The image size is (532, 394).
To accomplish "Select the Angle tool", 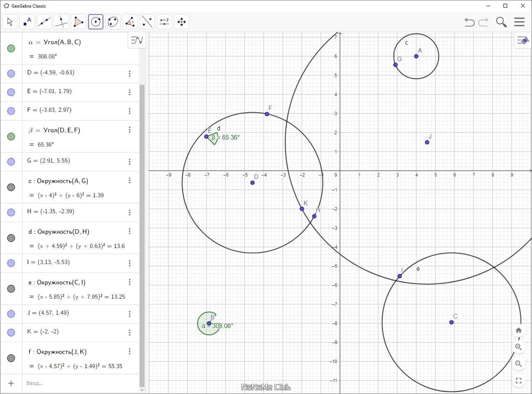I will pos(130,22).
